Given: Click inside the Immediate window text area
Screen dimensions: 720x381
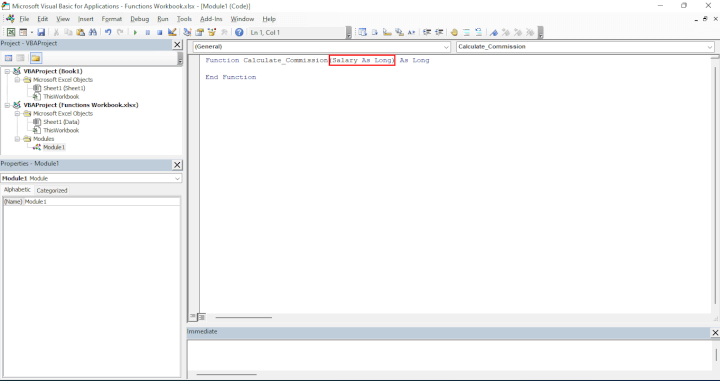Looking at the screenshot, I should (450, 354).
